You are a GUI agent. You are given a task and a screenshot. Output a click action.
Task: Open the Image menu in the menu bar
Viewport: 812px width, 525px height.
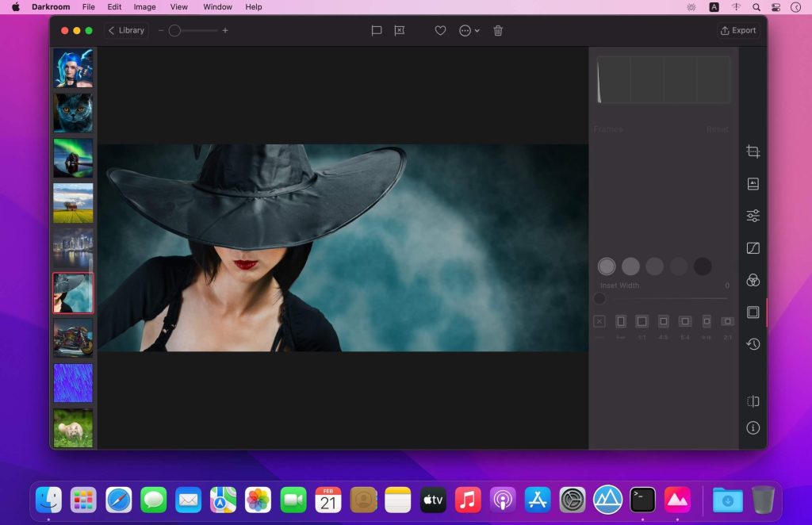pyautogui.click(x=144, y=7)
